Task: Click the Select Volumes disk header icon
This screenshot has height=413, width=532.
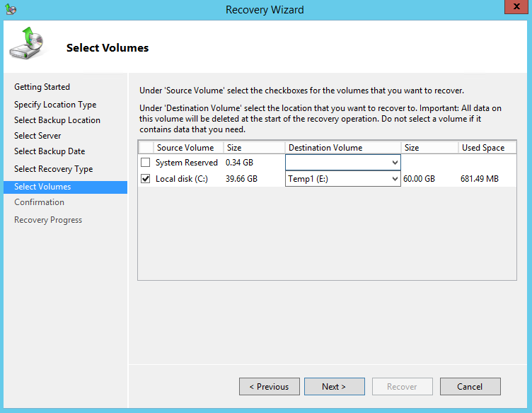Action: click(27, 44)
